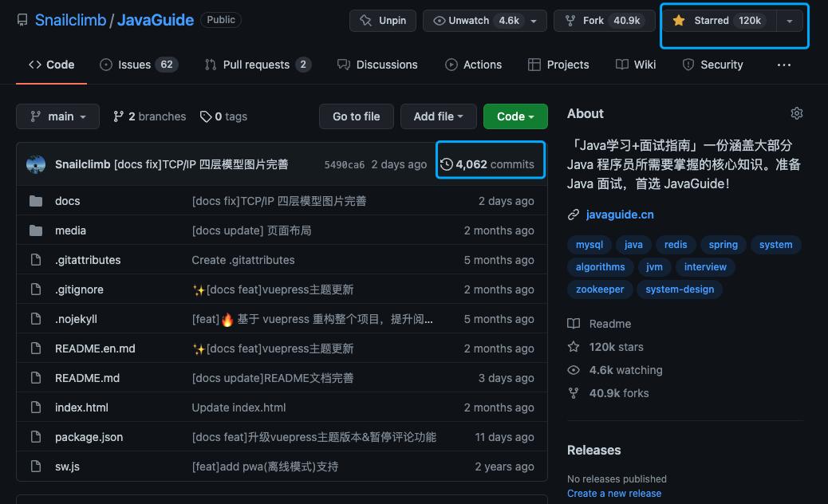
Task: Open the main branch dropdown
Action: point(57,116)
